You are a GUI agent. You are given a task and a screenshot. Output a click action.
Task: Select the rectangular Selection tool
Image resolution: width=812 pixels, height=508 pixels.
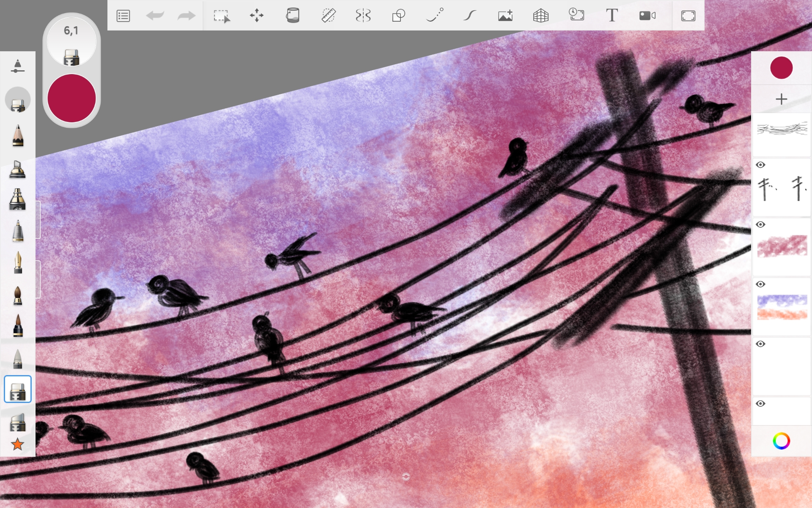pos(221,16)
